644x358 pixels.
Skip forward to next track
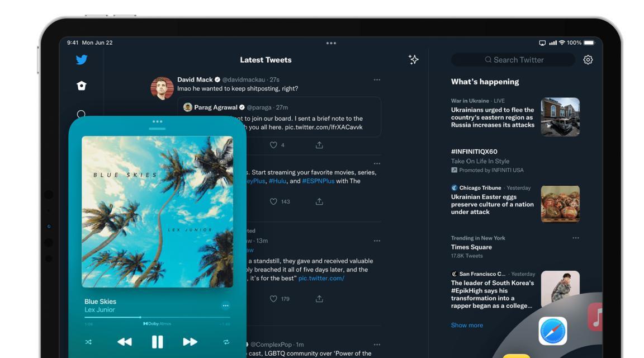tap(190, 342)
